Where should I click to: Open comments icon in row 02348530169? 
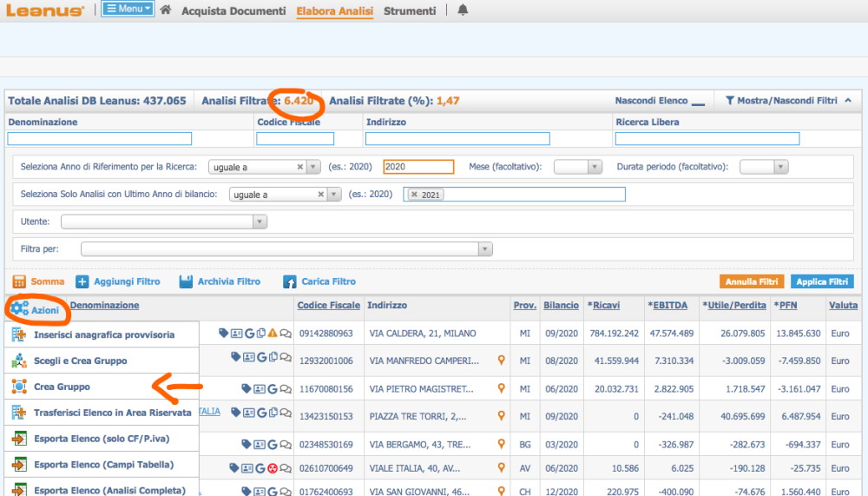(285, 445)
